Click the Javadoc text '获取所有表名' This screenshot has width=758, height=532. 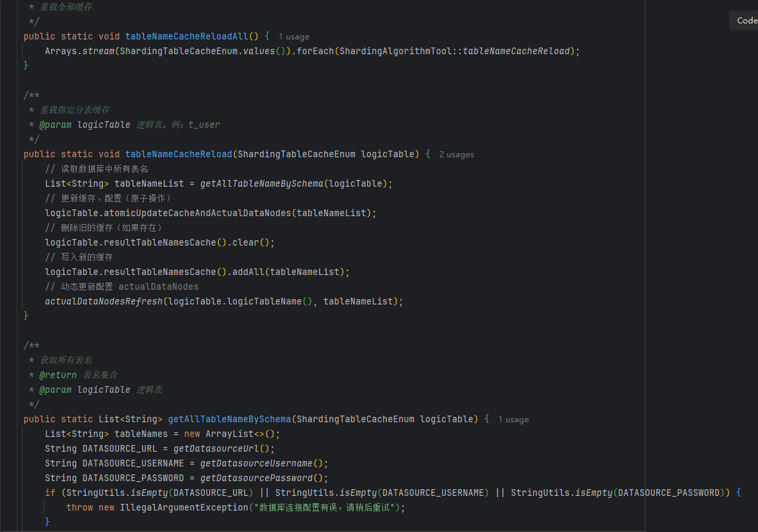(x=66, y=361)
